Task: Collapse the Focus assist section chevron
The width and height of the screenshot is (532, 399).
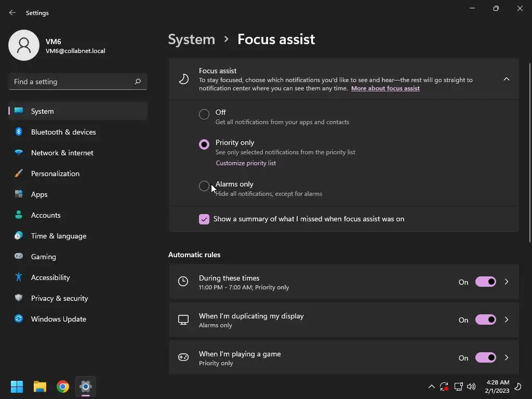Action: [x=507, y=79]
